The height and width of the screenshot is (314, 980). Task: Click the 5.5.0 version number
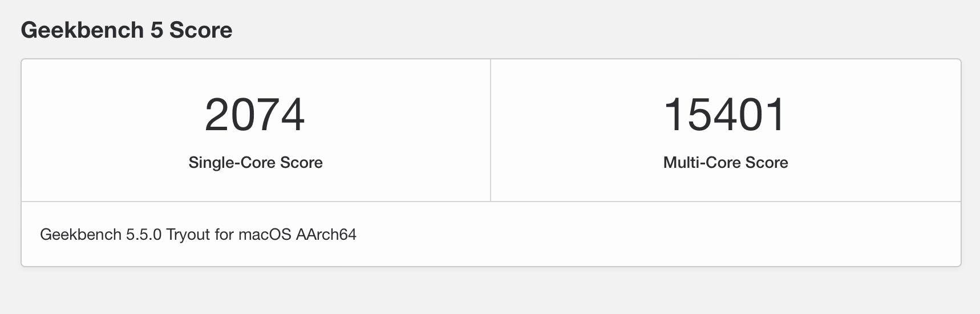coord(144,235)
